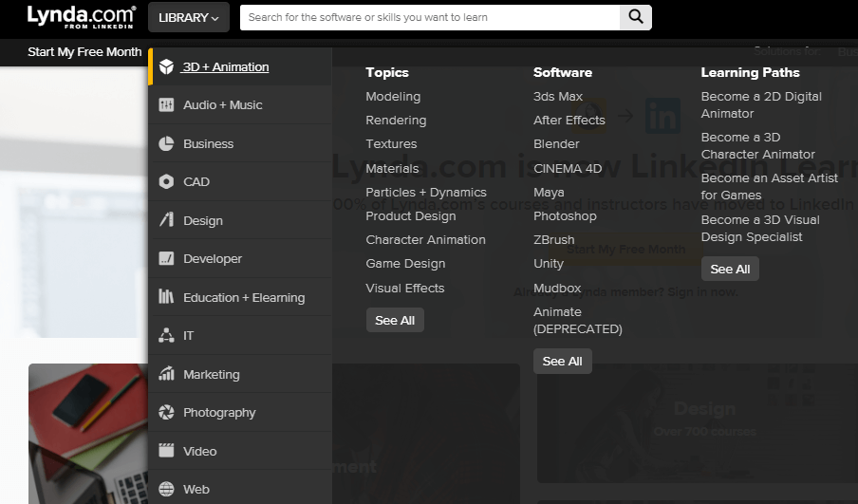Click the Developer code icon
The height and width of the screenshot is (504, 858).
[x=166, y=258]
